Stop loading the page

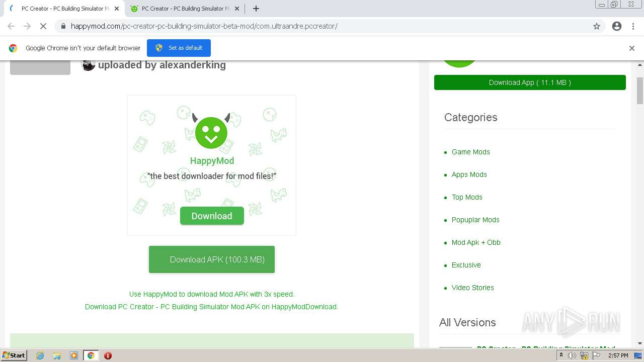43,26
